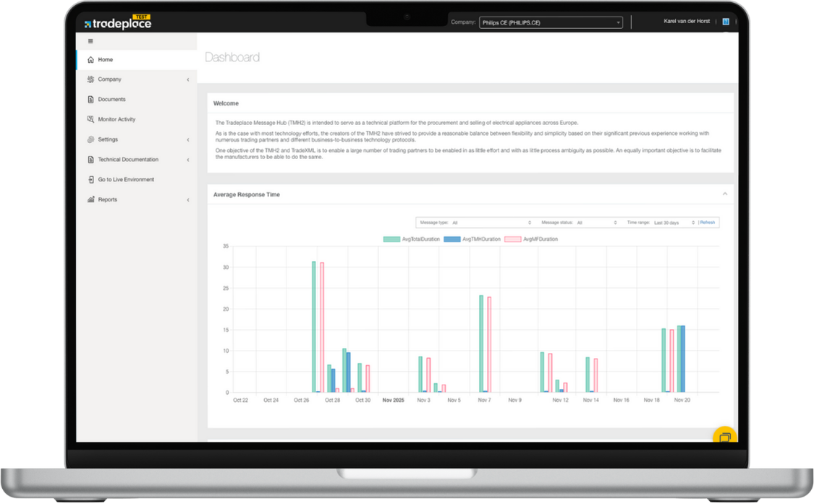Click the blue user profile icon
Screen dimensions: 814x504
[x=726, y=22]
